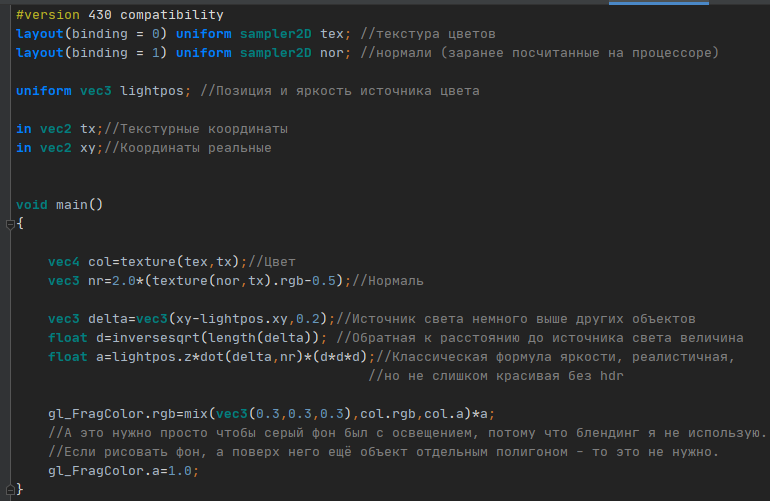The height and width of the screenshot is (501, 770).
Task: Click the 'void' keyword before main
Action: click(x=32, y=205)
